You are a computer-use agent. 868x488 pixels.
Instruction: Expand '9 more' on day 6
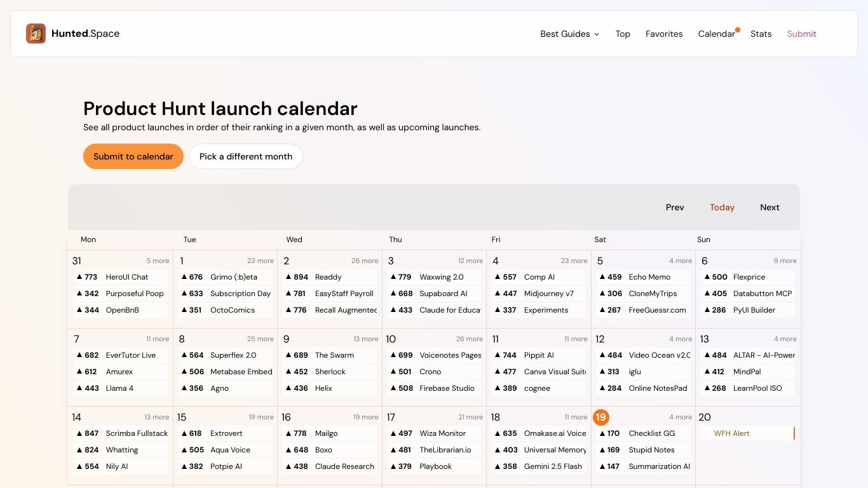785,261
